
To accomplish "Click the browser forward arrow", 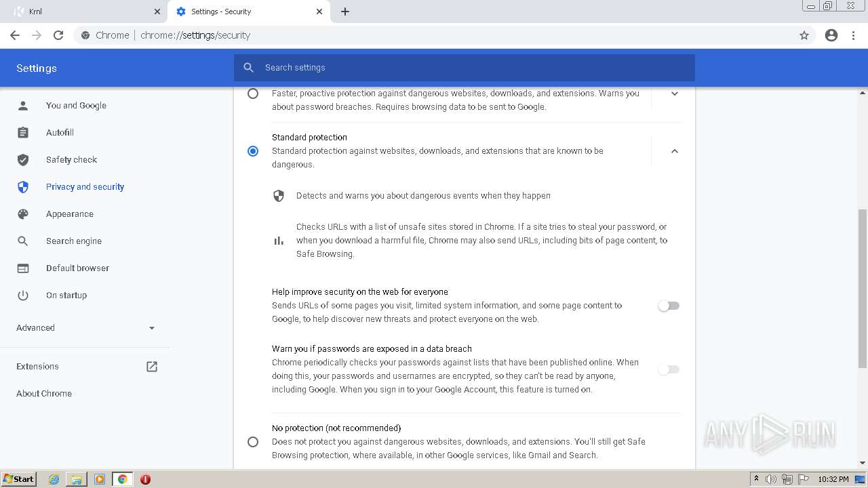I will point(37,35).
